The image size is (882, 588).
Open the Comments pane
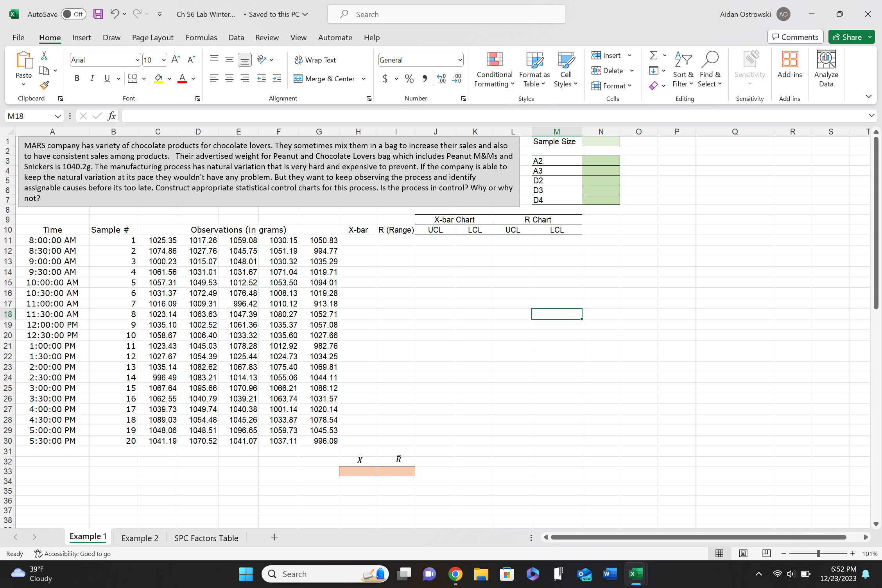795,37
